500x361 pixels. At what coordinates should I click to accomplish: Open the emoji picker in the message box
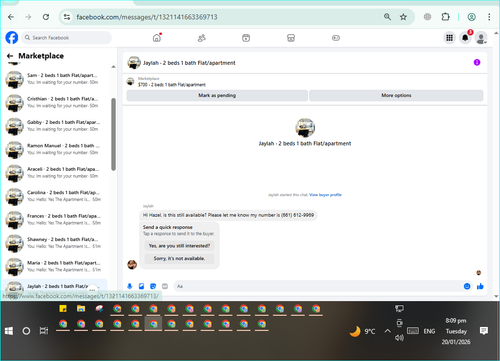click(467, 286)
